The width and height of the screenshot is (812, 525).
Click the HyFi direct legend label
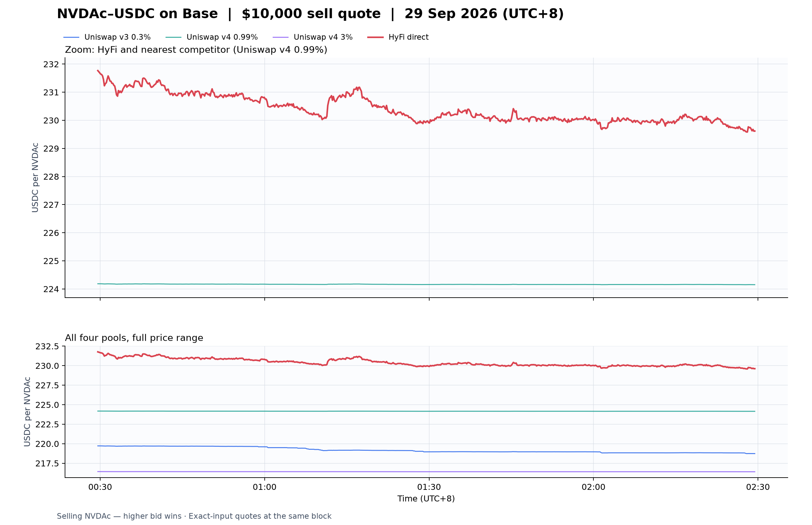[x=408, y=37]
